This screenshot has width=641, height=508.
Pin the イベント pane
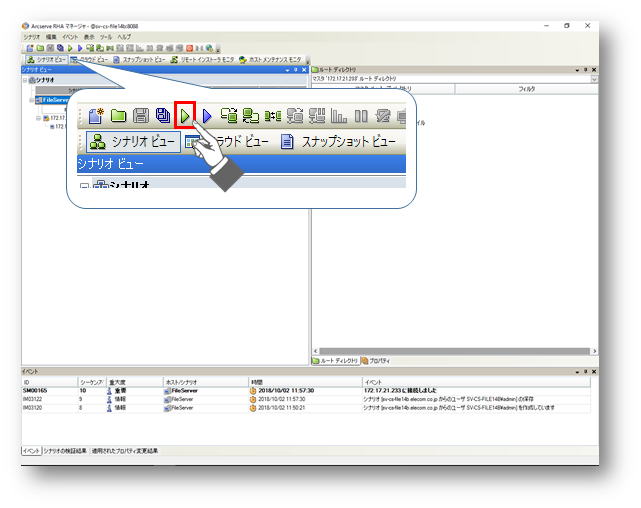click(x=586, y=371)
